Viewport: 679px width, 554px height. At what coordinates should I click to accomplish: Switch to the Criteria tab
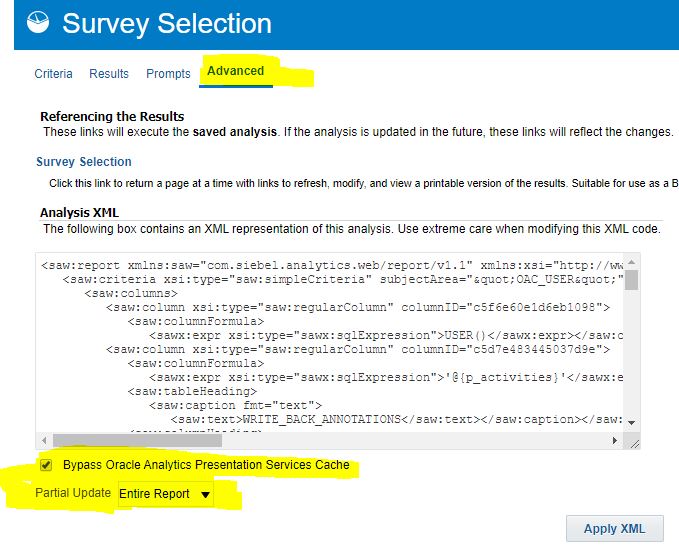(53, 73)
